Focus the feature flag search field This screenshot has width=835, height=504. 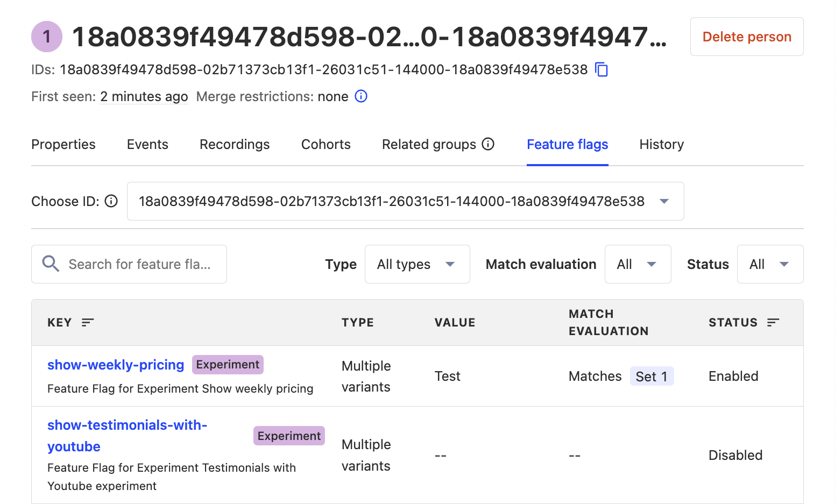[x=139, y=264]
